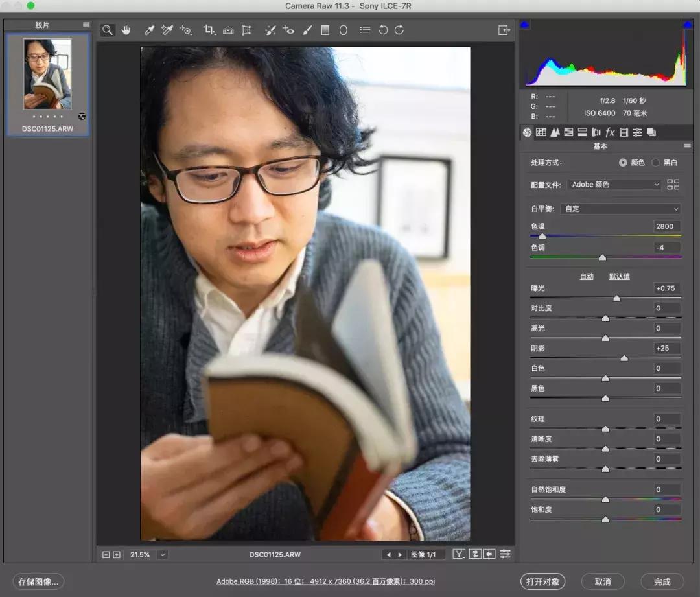The width and height of the screenshot is (700, 597).
Task: Pick the White Balance eyedropper tool
Action: click(x=148, y=30)
